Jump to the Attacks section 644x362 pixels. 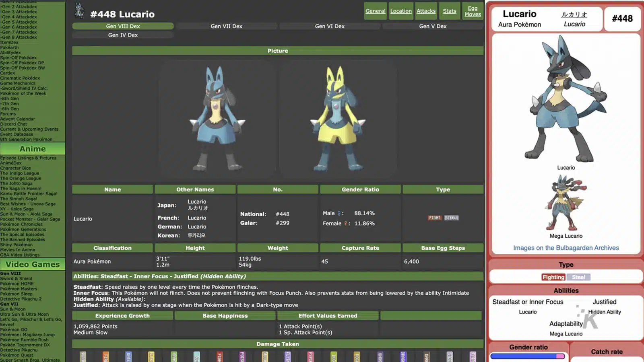[426, 11]
